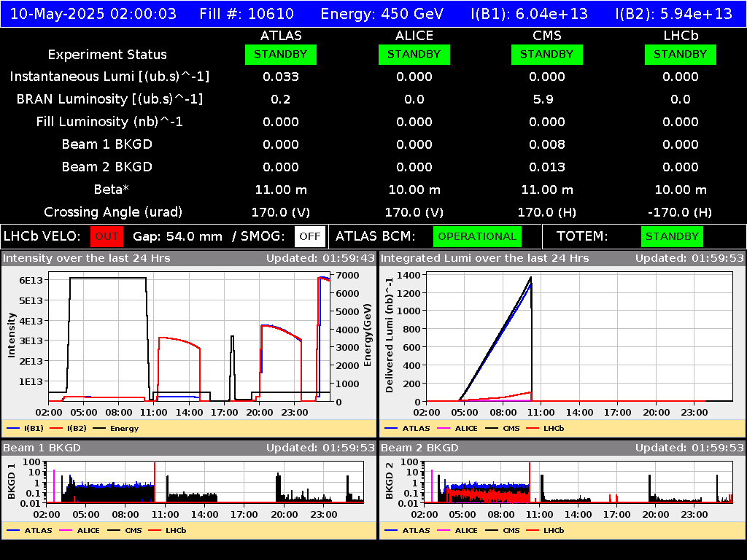Click the BKGD 2 plot area

pyautogui.click(x=578, y=482)
